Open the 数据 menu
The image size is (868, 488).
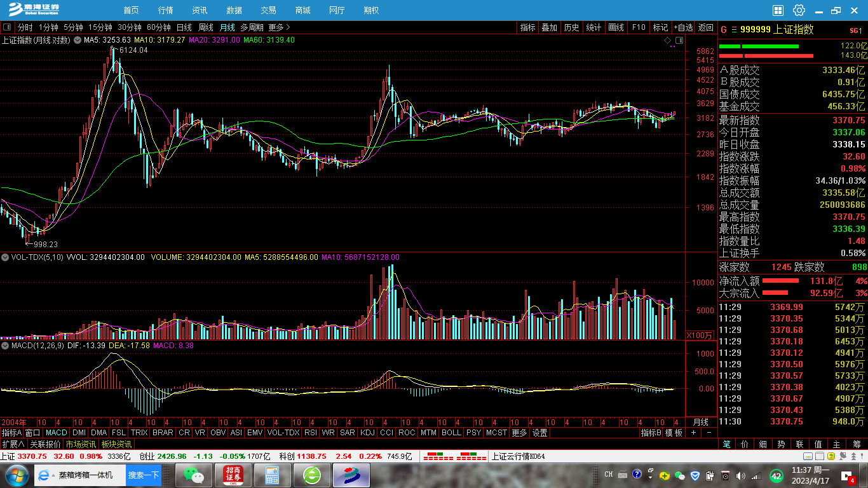[234, 10]
